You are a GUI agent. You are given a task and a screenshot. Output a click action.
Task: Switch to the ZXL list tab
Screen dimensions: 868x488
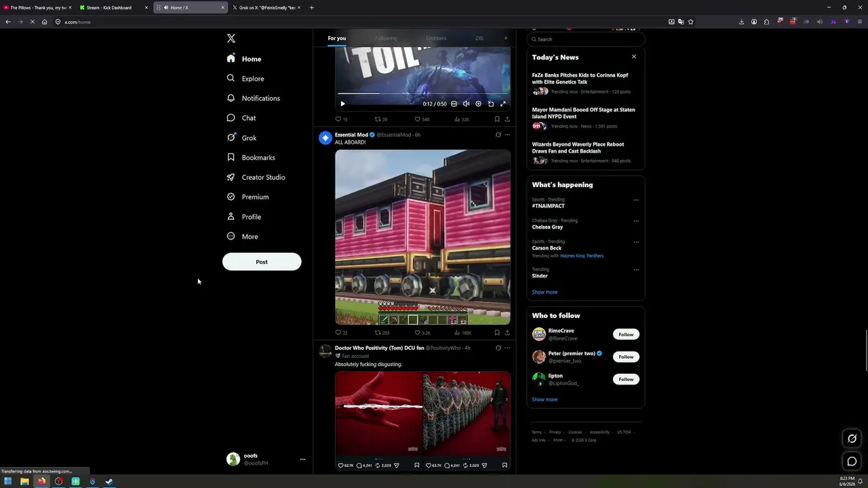[479, 38]
